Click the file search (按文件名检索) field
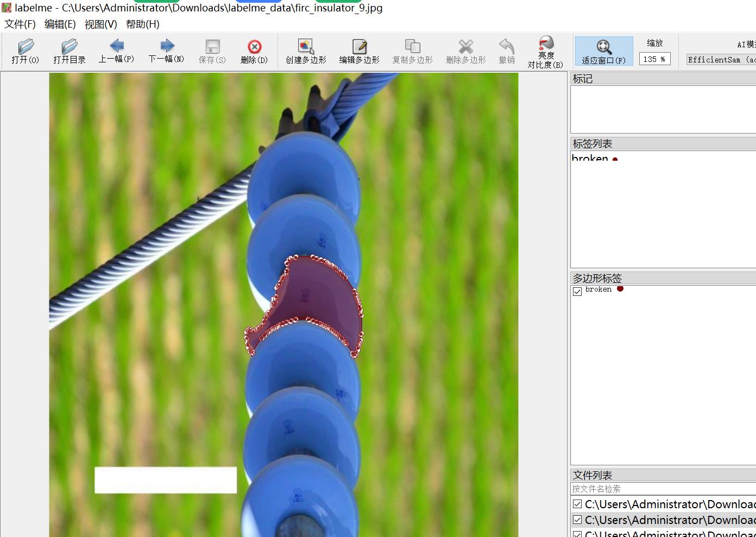The width and height of the screenshot is (756, 537). [663, 489]
